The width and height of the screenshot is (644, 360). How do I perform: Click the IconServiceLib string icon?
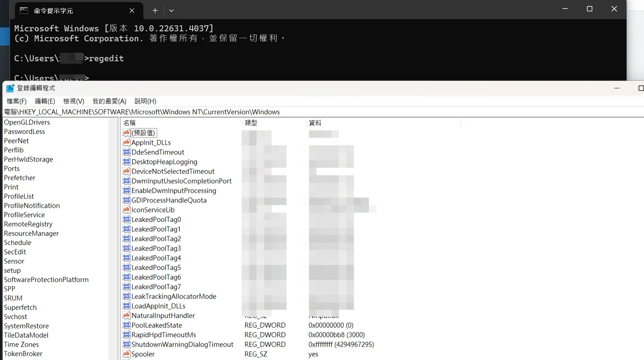[126, 210]
